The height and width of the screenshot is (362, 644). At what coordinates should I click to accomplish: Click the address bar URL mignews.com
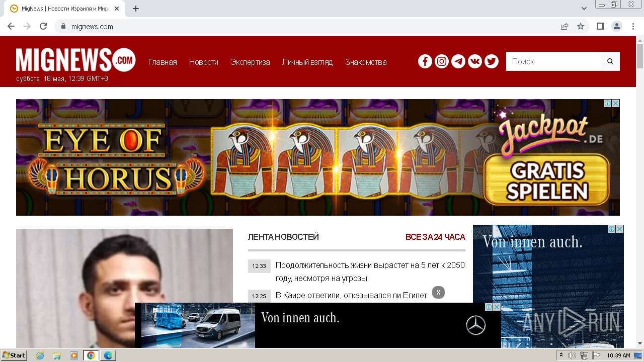[92, 27]
